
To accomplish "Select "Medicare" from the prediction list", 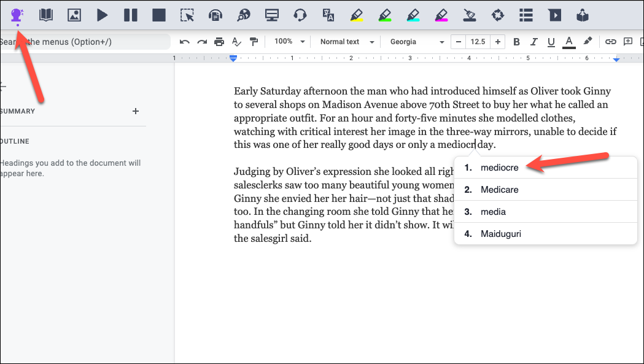I will 499,189.
